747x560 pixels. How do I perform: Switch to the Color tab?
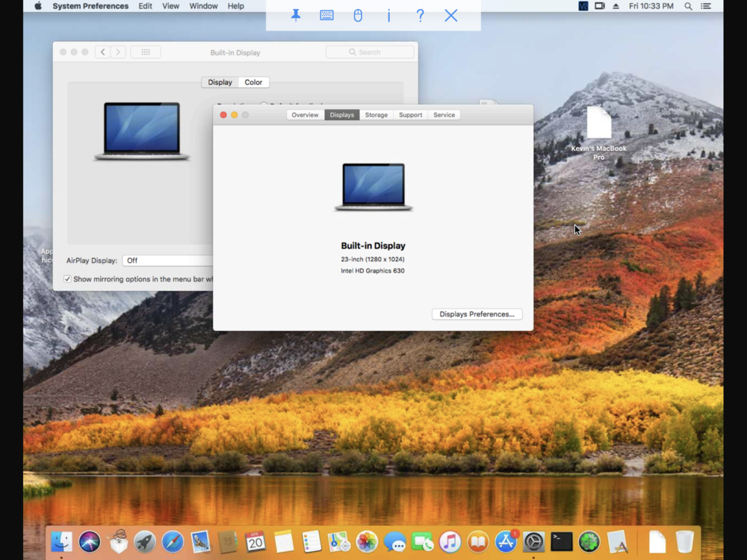(x=253, y=82)
